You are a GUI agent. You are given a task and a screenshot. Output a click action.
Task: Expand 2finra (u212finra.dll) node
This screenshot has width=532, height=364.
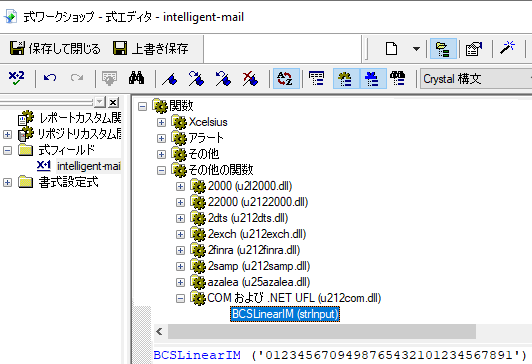pos(180,250)
